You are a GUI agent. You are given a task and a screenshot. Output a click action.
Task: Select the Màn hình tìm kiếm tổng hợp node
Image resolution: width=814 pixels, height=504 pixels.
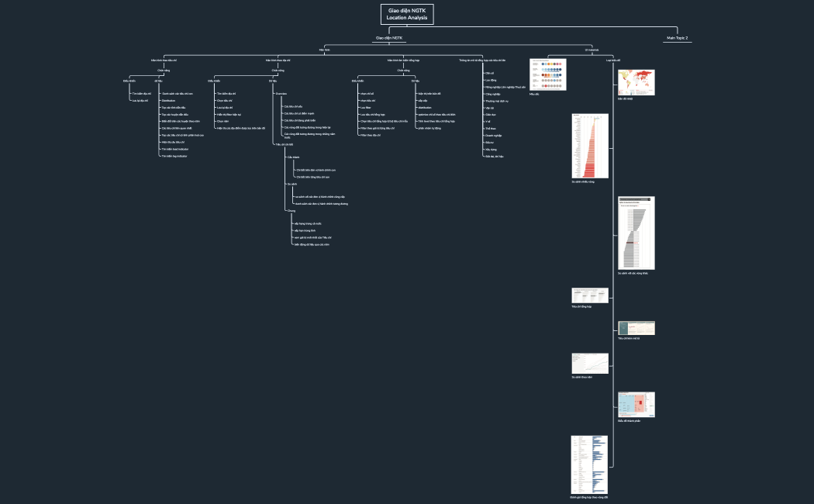click(x=403, y=59)
